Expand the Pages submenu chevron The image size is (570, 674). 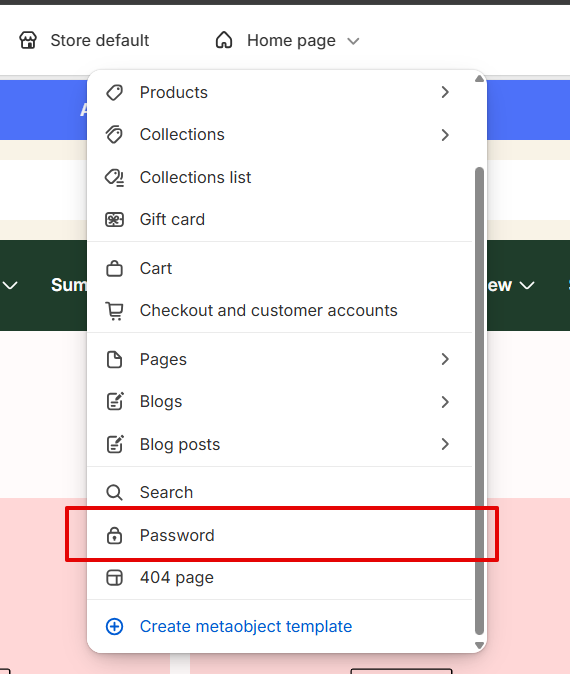coord(445,359)
